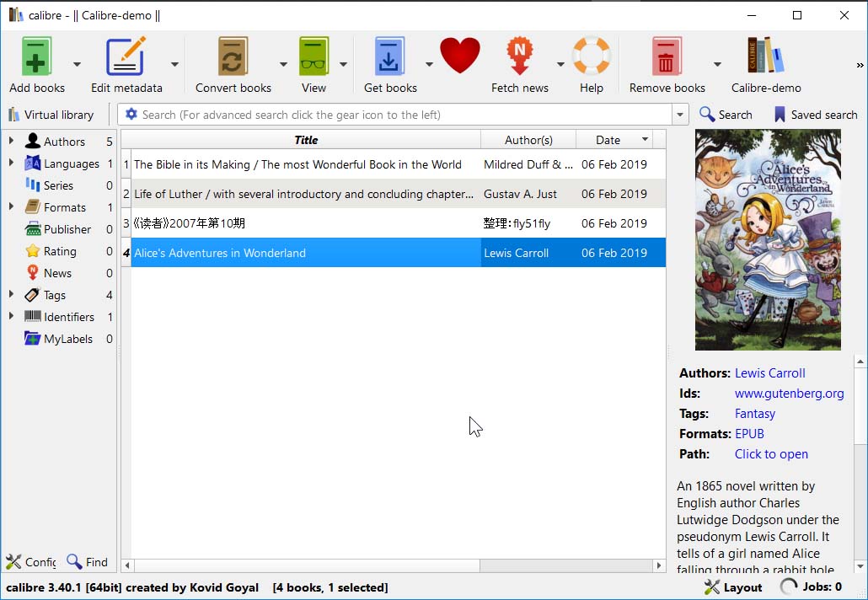Expand the Languages category
868x600 pixels.
(x=10, y=163)
